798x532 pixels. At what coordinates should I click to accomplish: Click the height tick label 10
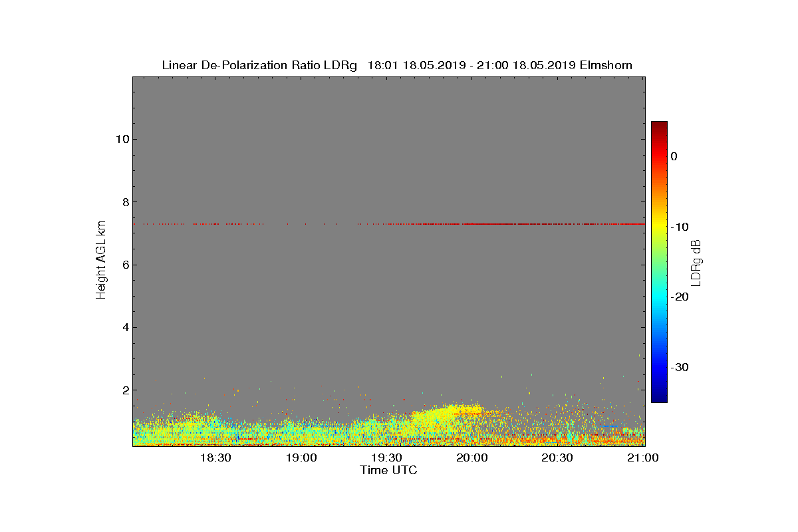[x=122, y=139]
